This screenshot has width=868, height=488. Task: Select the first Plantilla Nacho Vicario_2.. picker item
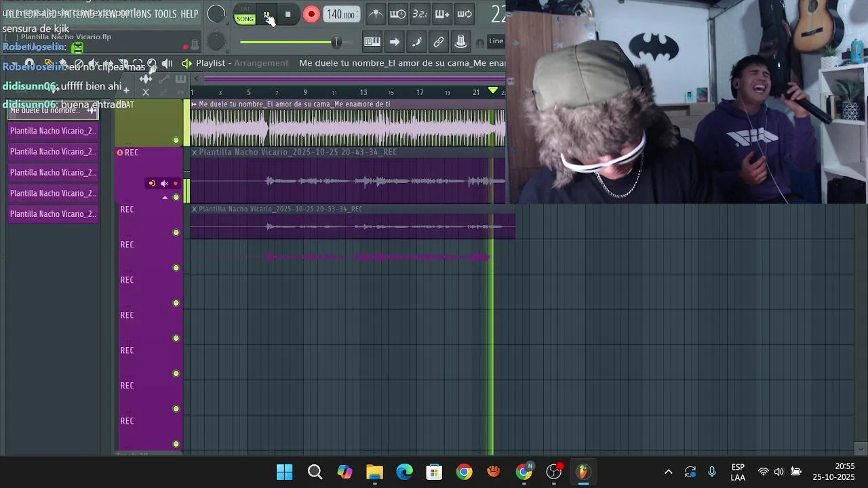pyautogui.click(x=54, y=131)
